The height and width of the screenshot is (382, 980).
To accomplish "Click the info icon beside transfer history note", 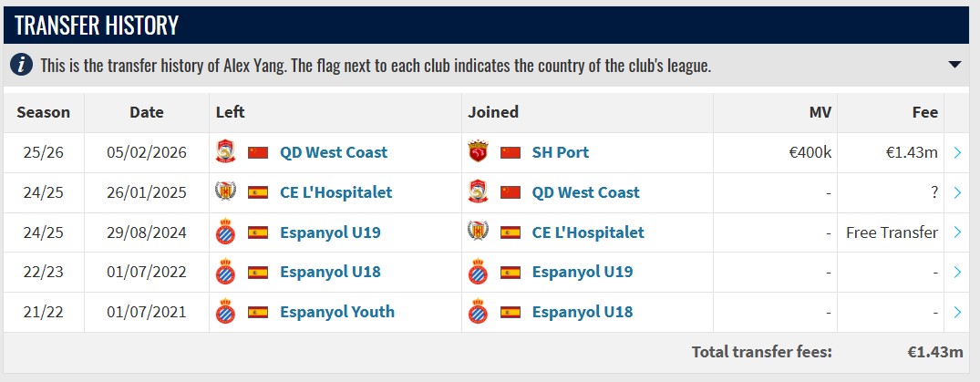I will [x=23, y=66].
